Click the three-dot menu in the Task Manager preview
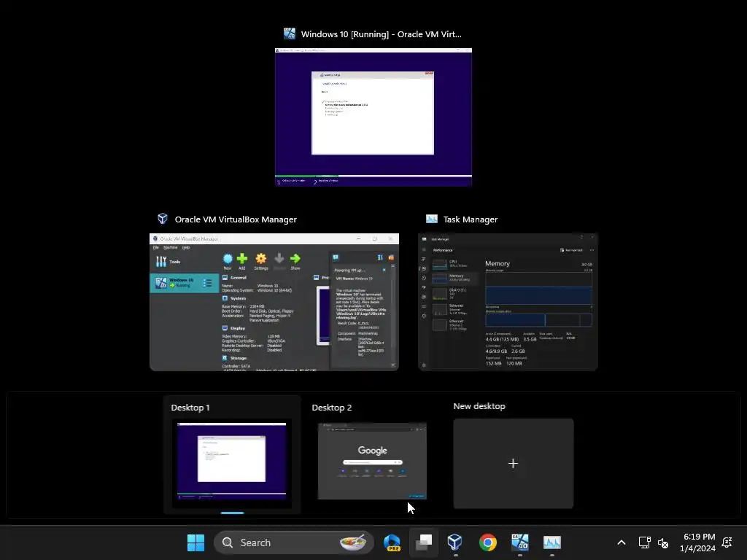 [592, 250]
